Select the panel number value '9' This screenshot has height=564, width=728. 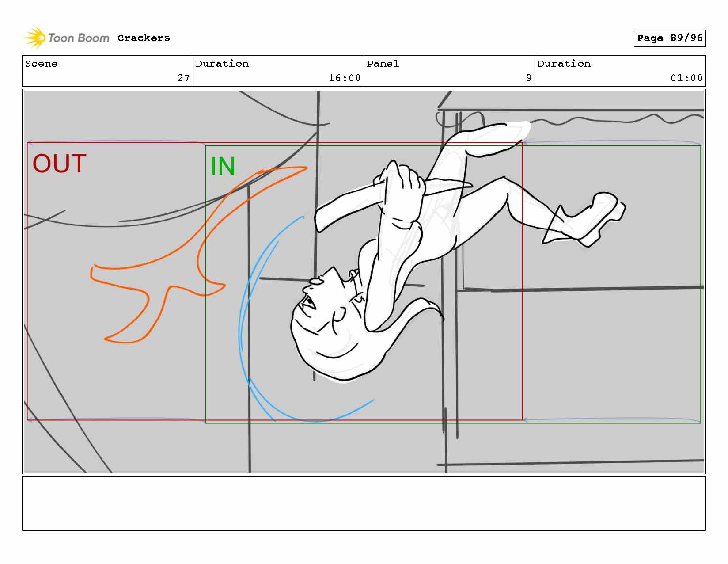[x=528, y=78]
